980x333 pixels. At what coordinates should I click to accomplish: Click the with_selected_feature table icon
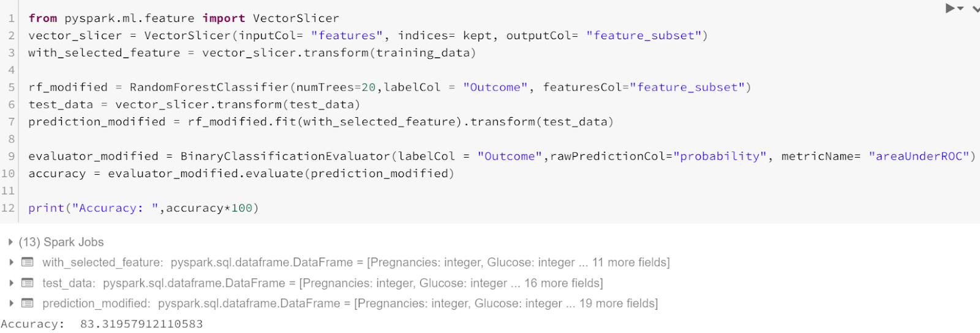coord(28,262)
